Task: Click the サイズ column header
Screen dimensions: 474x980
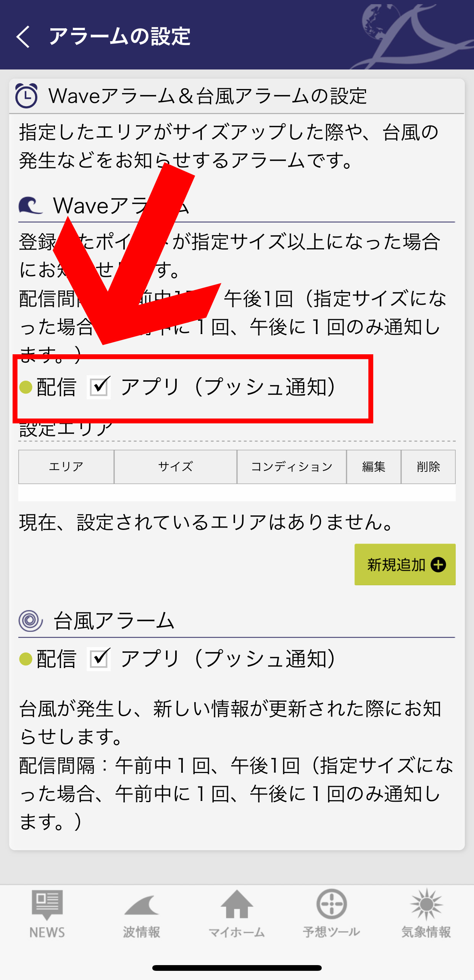Action: (x=176, y=467)
